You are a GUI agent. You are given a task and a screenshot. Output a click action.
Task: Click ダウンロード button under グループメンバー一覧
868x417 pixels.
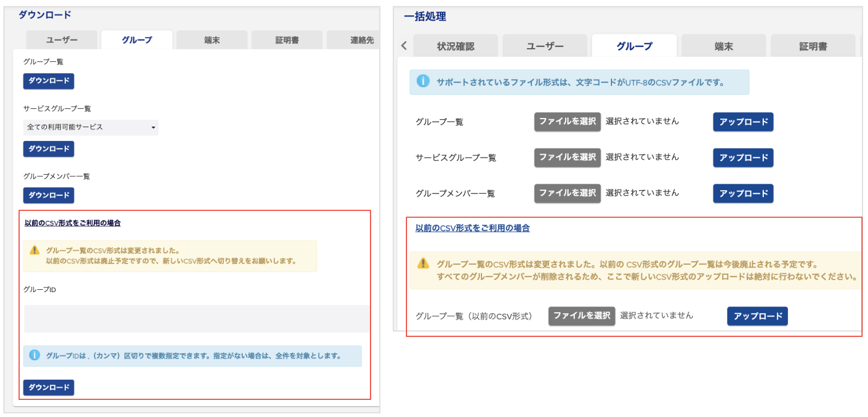(49, 195)
